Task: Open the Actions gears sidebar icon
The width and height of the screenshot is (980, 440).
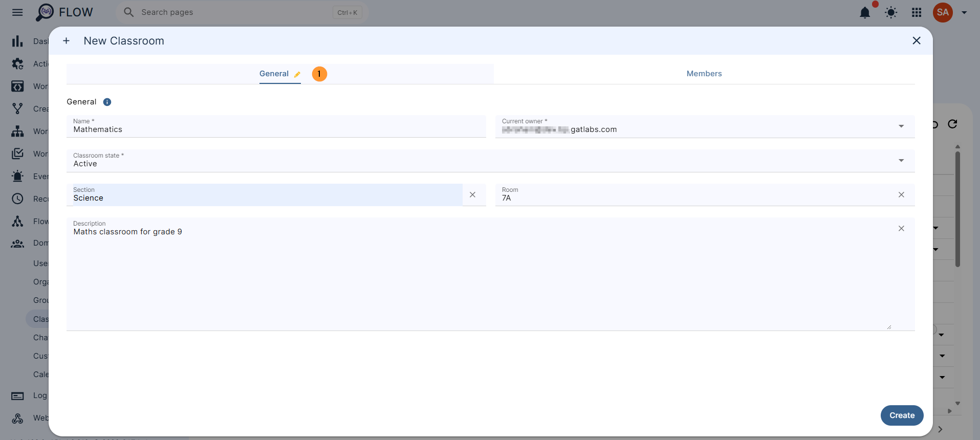Action: pos(17,64)
